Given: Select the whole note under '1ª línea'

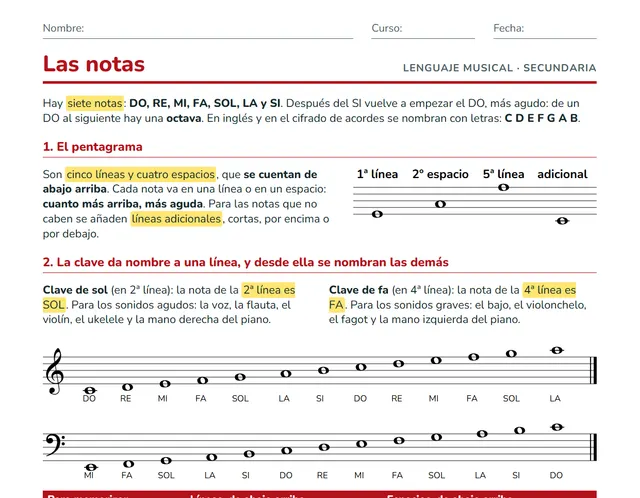Looking at the screenshot, I should (x=377, y=214).
